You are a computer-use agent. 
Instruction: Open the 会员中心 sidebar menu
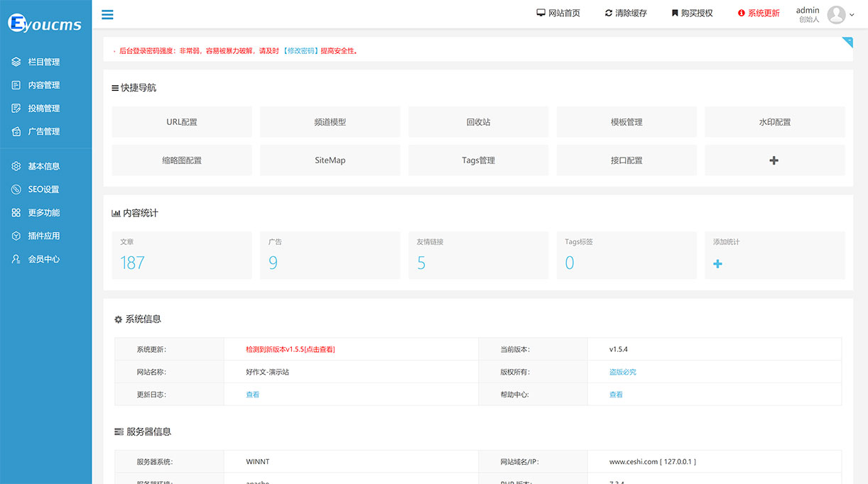pyautogui.click(x=43, y=259)
